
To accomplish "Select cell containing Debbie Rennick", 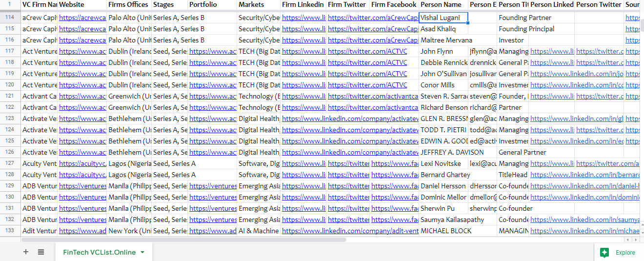I will tap(443, 62).
